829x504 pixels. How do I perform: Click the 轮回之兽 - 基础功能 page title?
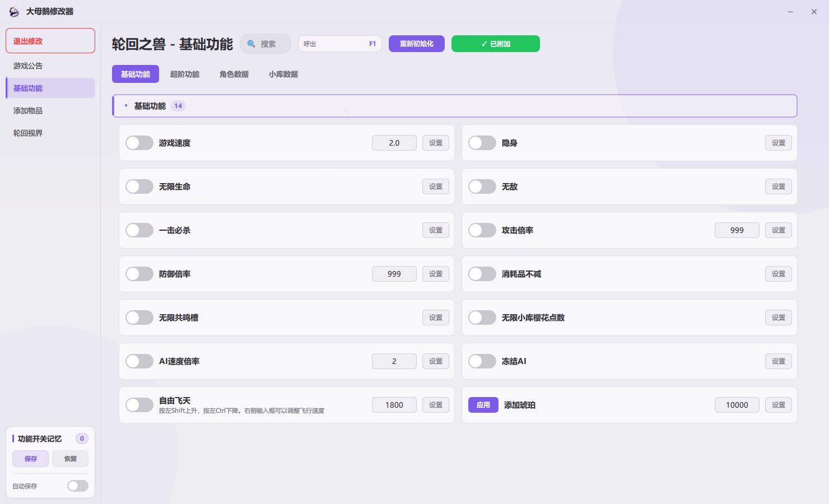[173, 44]
